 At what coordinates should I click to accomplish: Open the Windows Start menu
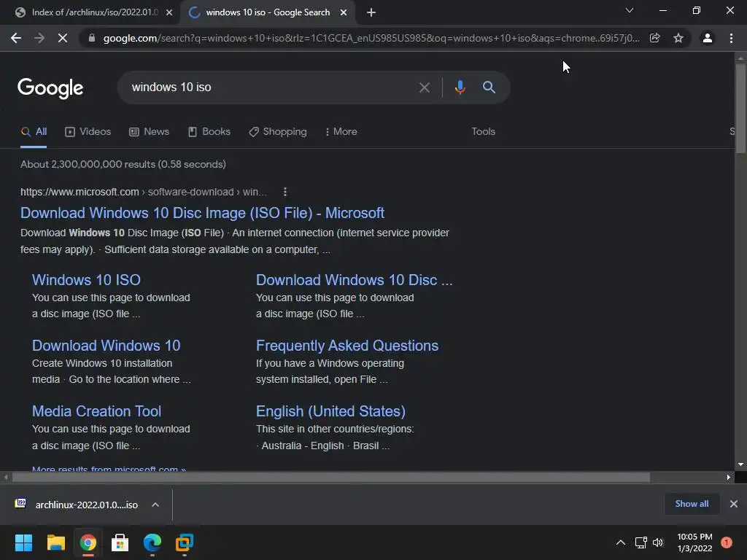23,542
